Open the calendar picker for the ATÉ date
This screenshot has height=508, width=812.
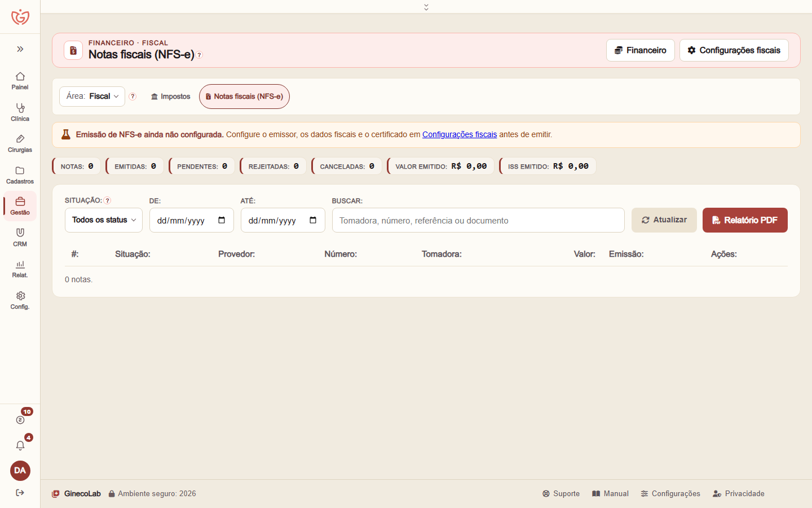point(313,220)
